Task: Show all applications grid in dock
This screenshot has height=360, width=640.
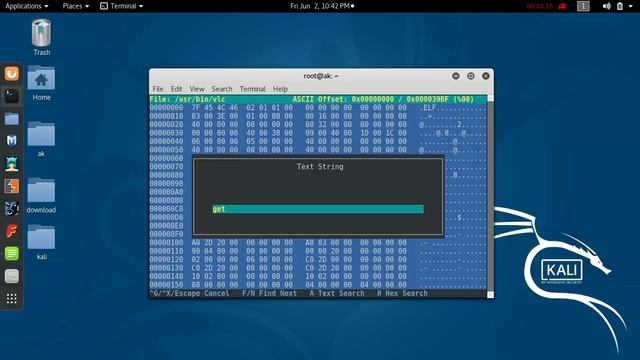Action: (11, 299)
